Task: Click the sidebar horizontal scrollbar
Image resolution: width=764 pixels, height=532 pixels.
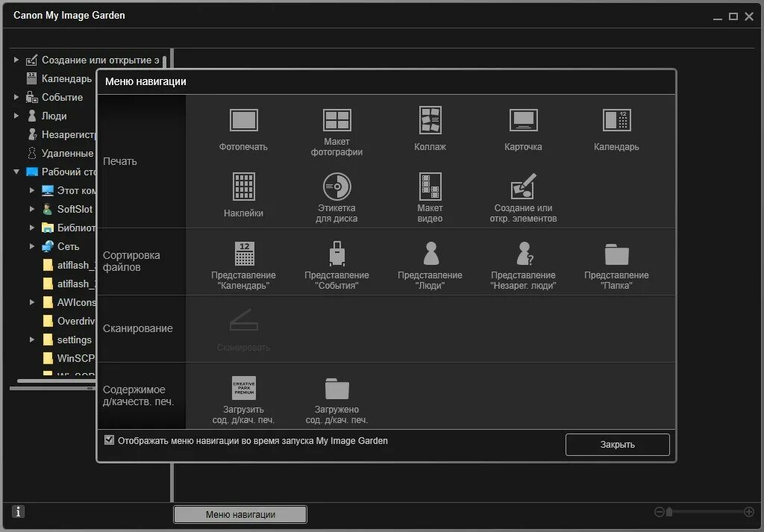Action: pyautogui.click(x=56, y=381)
